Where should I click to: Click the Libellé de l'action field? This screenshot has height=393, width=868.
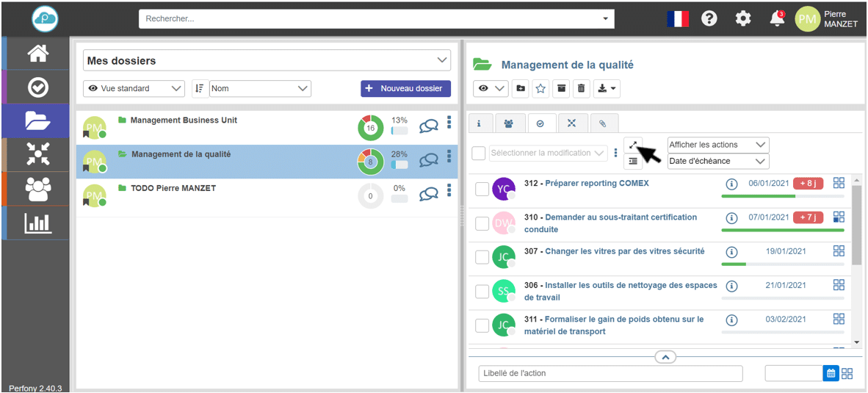(x=610, y=373)
